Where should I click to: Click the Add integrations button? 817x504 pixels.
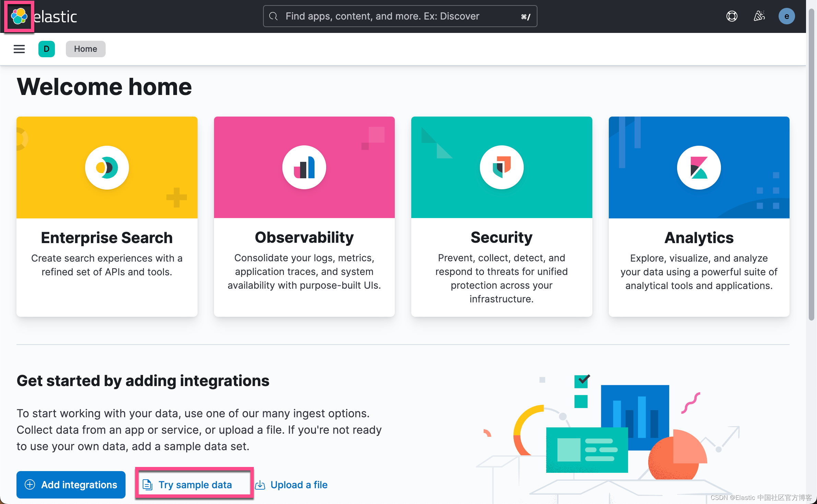tap(71, 485)
